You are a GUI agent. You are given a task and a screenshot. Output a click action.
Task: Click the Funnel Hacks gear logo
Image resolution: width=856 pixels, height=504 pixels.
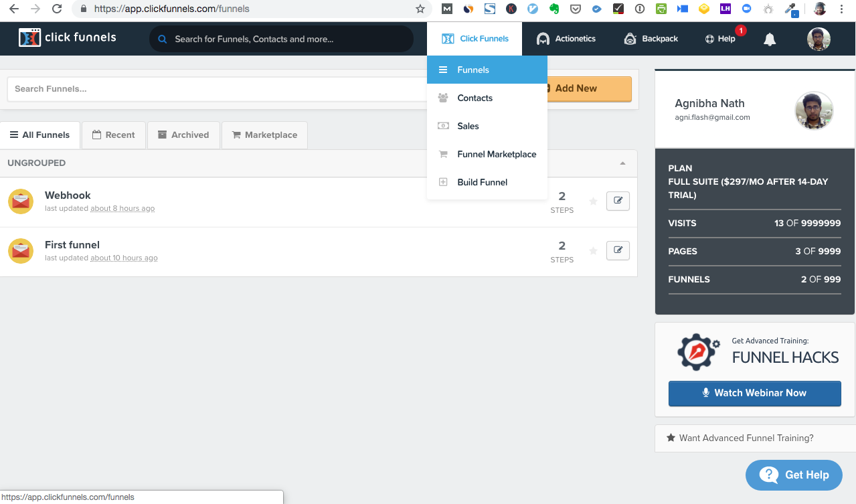[x=698, y=351]
